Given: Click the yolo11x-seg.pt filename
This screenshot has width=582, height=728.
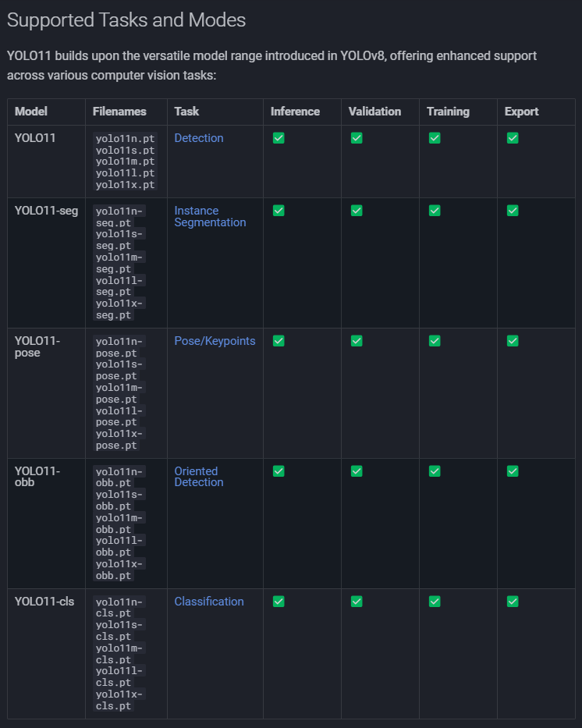Looking at the screenshot, I should coord(119,309).
